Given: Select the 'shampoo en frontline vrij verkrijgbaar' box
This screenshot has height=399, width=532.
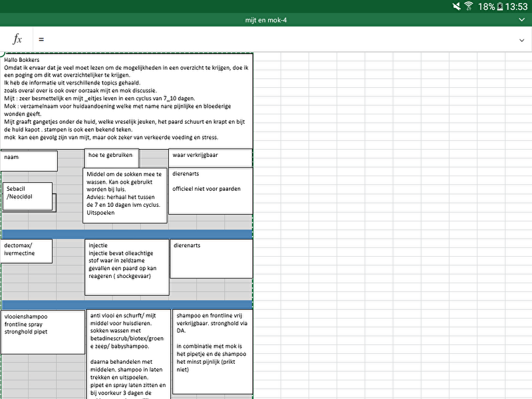Looking at the screenshot, I should (213, 352).
